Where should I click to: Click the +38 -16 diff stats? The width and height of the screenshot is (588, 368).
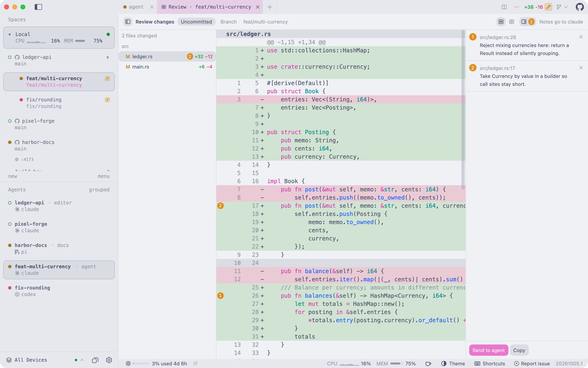coord(533,7)
